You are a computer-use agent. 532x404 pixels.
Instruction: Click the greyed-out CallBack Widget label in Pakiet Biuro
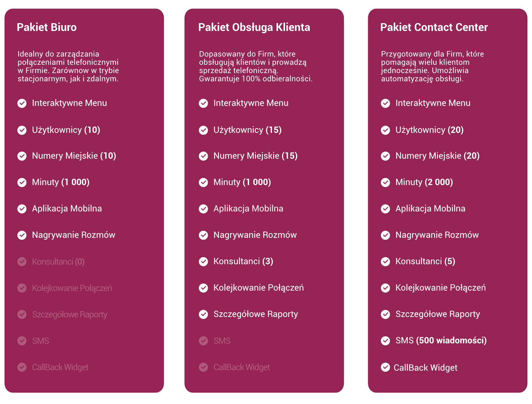(60, 367)
